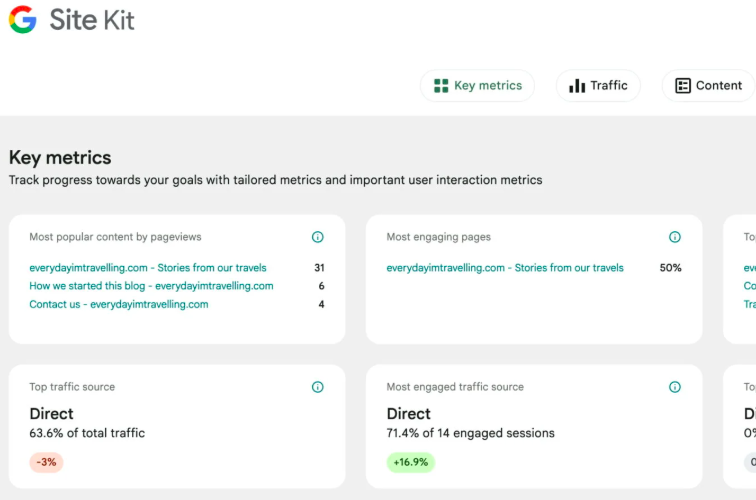Switch to the Key metrics tab

click(x=478, y=86)
